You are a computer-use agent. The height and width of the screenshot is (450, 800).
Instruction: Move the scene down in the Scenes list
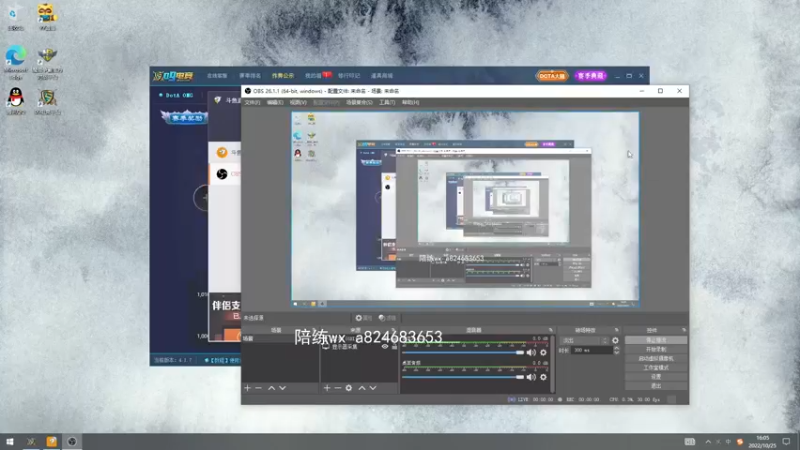click(x=283, y=388)
